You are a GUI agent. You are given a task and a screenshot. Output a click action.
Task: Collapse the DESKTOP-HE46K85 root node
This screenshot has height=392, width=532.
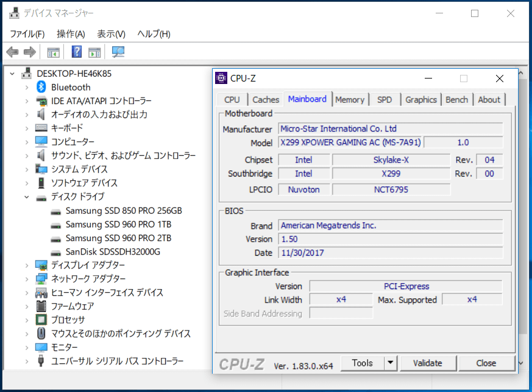(x=12, y=74)
